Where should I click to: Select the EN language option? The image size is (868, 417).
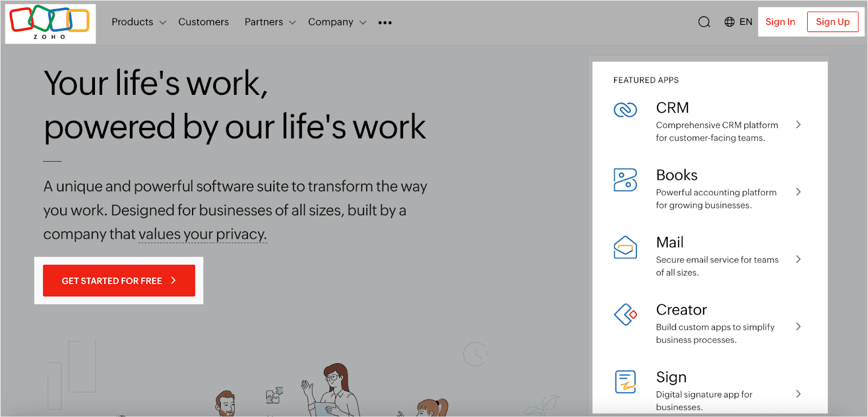[x=746, y=22]
